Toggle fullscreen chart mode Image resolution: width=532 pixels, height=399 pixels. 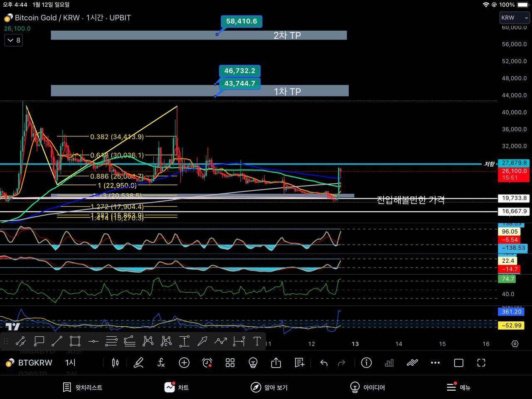[481, 363]
